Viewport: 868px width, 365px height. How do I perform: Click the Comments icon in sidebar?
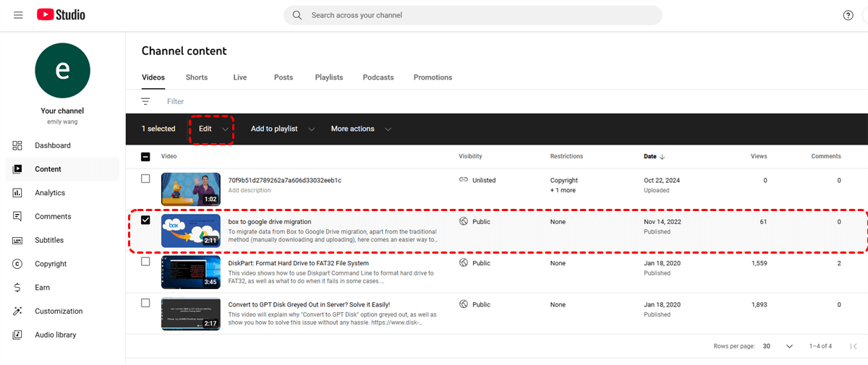pos(18,217)
